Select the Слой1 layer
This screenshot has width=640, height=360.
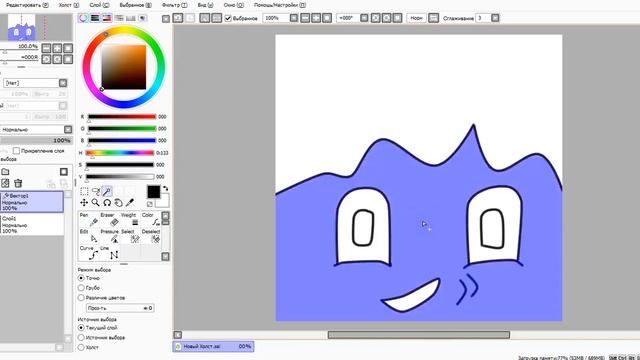click(x=32, y=224)
